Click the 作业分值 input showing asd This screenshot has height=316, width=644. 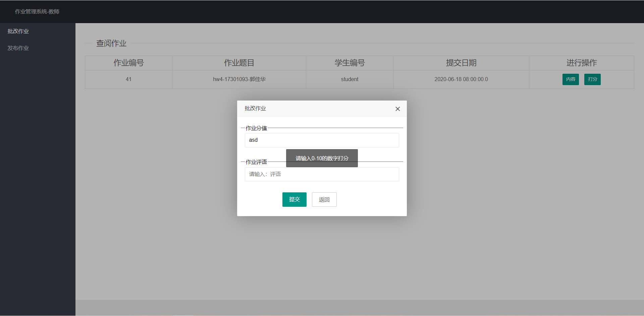tap(322, 140)
